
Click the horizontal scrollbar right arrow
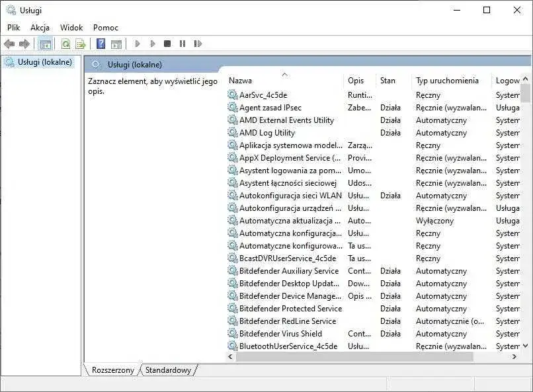tap(514, 356)
